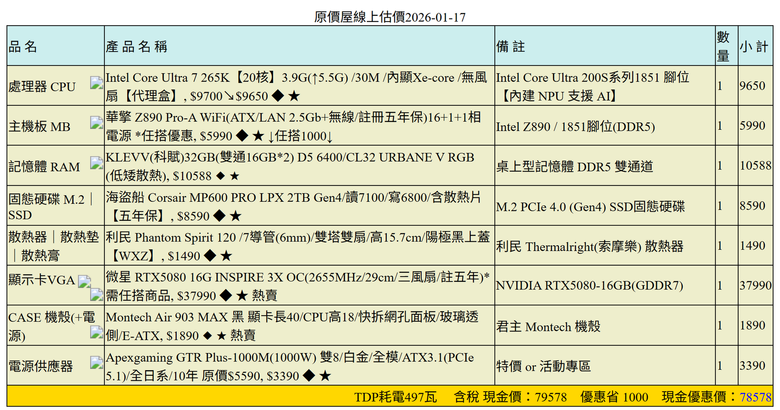Click the 固態硬碟 M.2｜SSD category label

click(52, 207)
